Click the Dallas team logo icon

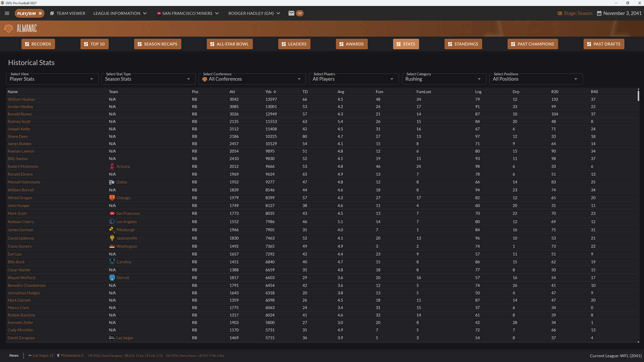[112, 182]
